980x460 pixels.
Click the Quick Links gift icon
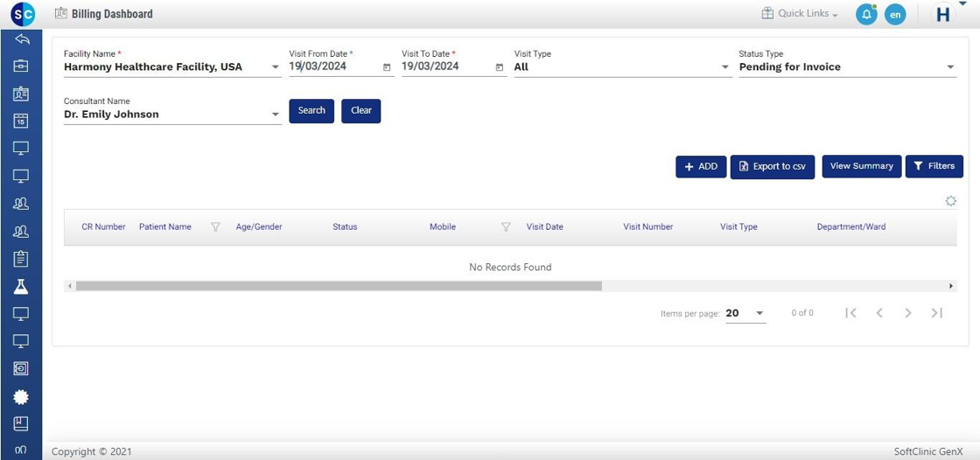[767, 13]
